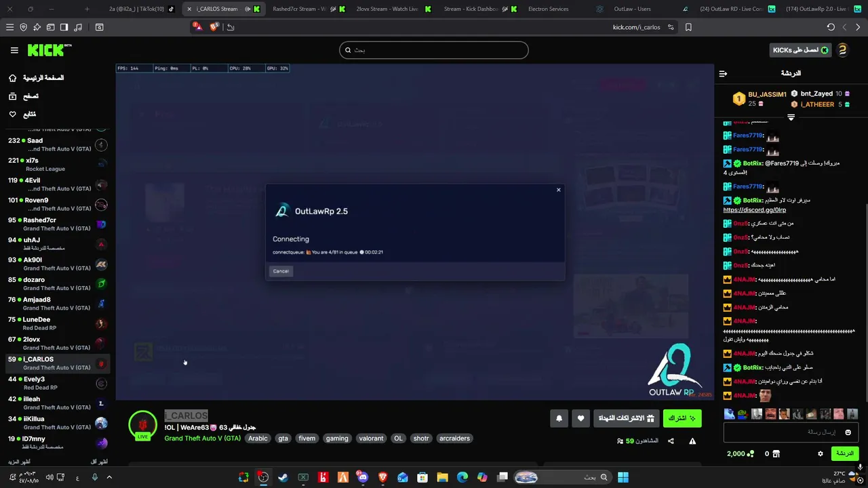Open Brave browser from the taskbar
The height and width of the screenshot is (488, 868).
click(x=382, y=478)
